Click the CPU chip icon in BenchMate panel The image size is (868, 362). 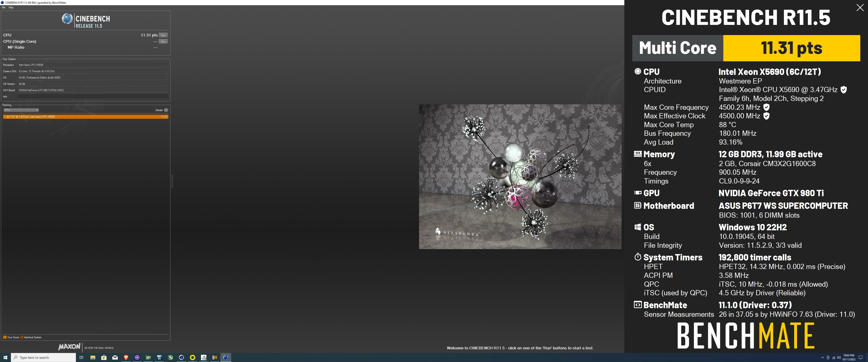[x=637, y=71]
